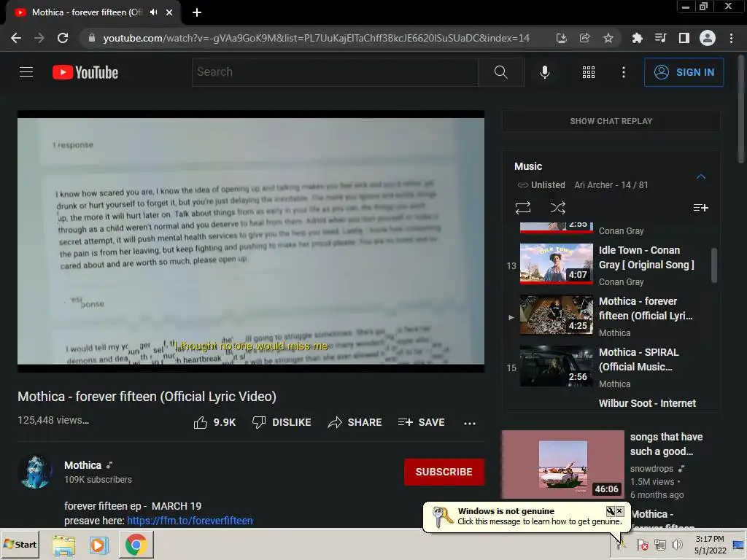Click the search magnifier button
The height and width of the screenshot is (560, 747).
pos(500,72)
